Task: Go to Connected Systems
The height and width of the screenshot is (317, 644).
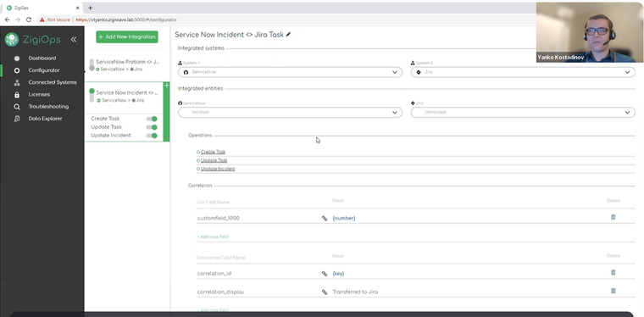Action: (53, 82)
